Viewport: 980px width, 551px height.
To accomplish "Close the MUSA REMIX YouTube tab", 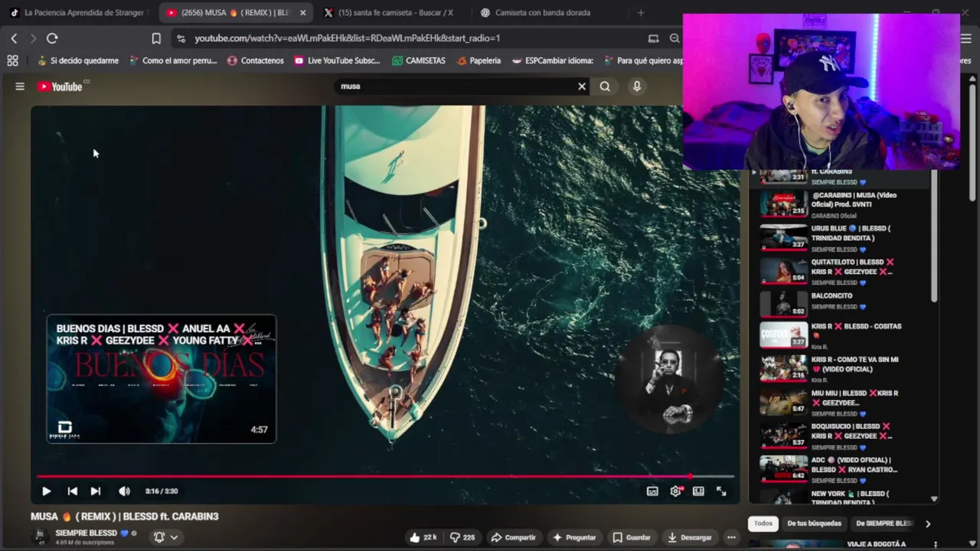I will coord(302,12).
